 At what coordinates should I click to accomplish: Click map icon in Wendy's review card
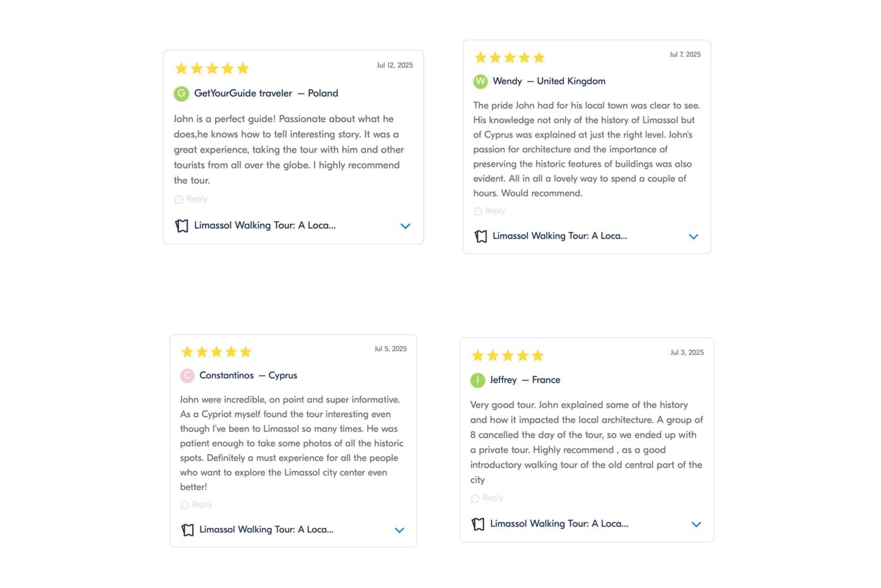pos(481,236)
